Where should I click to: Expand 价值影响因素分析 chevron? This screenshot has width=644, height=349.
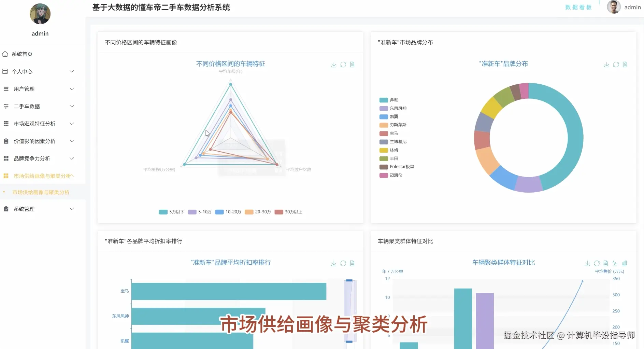click(72, 141)
